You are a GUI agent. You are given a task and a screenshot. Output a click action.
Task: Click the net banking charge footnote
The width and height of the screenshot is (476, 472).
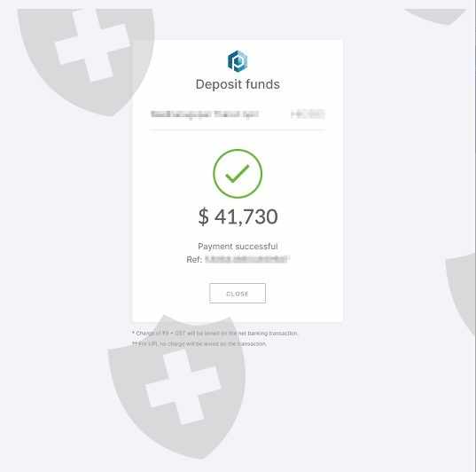215,334
